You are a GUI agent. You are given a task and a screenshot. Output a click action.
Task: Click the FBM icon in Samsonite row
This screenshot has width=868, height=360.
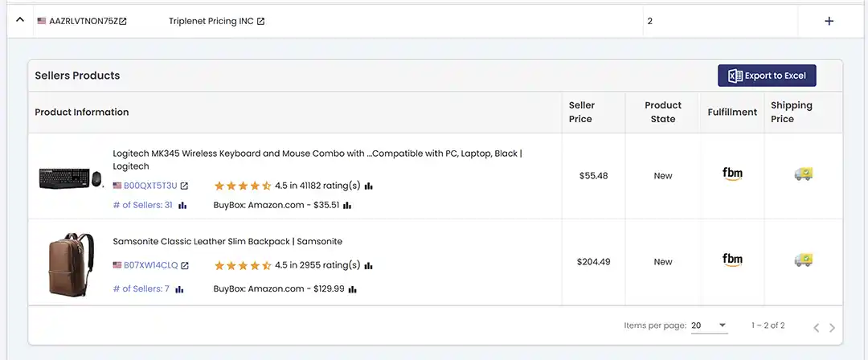click(x=732, y=260)
